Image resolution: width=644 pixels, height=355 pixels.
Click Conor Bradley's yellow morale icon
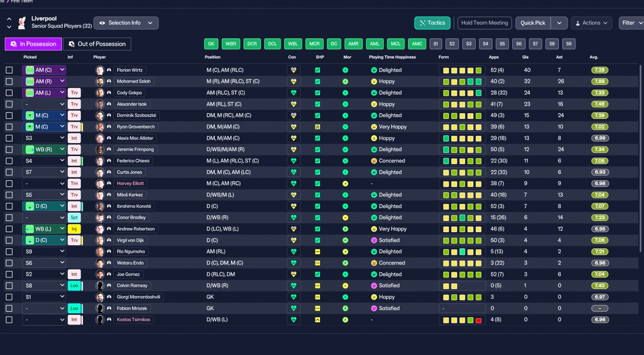(345, 218)
